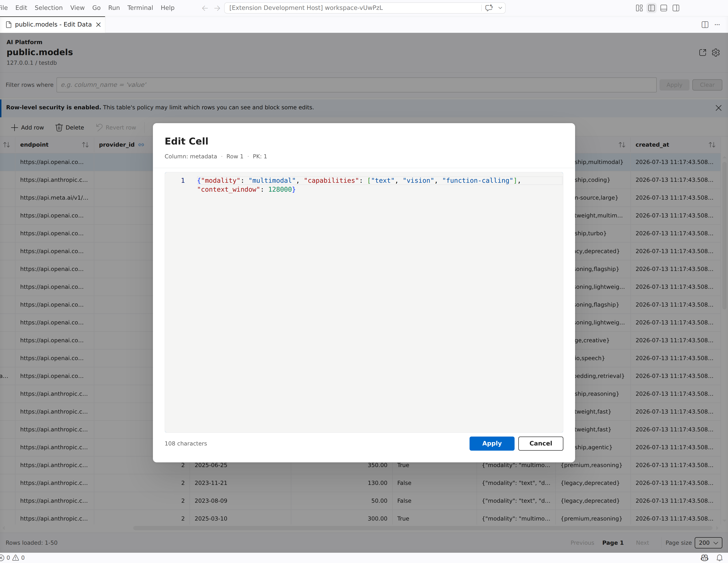Viewport: 728px width, 563px height.
Task: Go back with the navigation arrow
Action: (205, 8)
